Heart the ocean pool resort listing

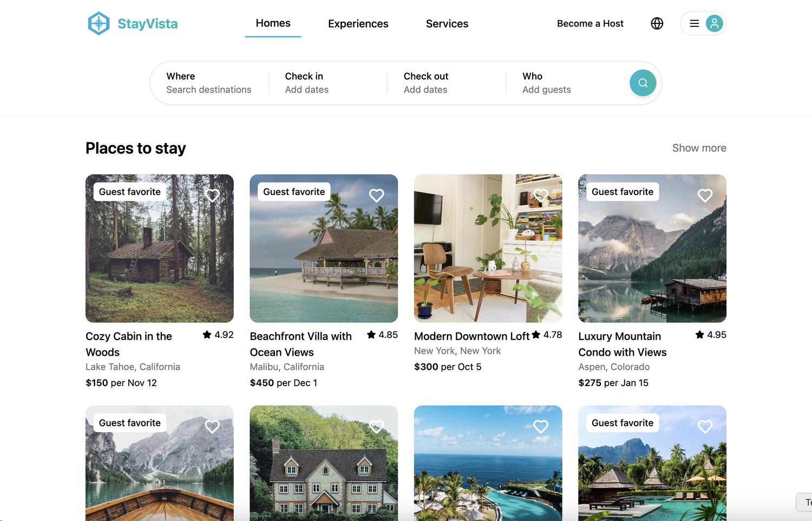tap(541, 427)
